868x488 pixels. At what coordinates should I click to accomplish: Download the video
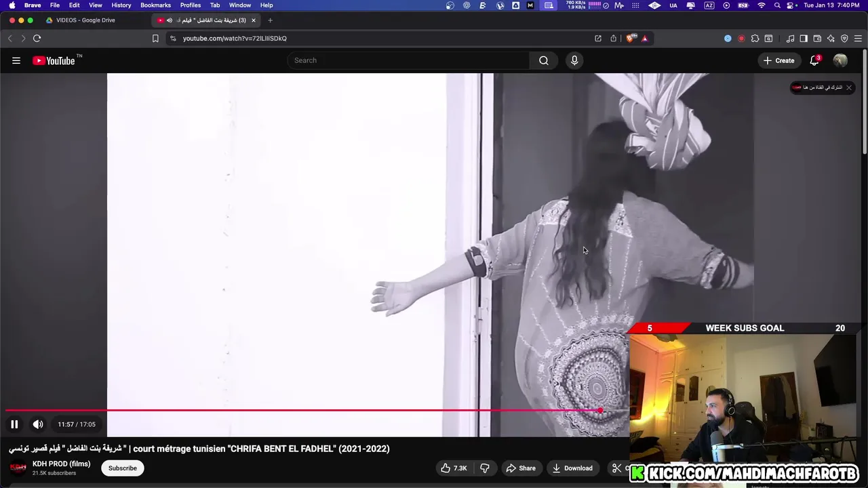572,468
